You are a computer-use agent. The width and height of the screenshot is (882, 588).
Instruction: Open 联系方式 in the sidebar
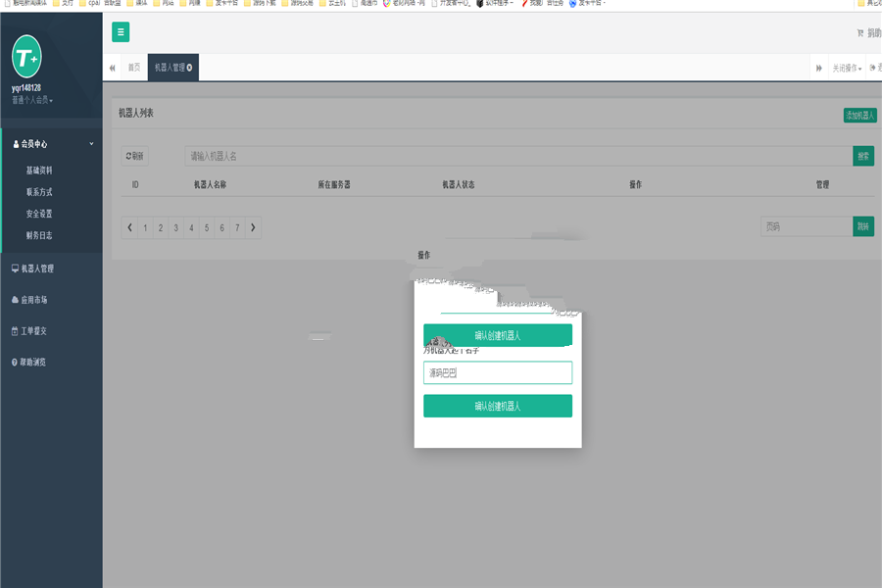(39, 192)
